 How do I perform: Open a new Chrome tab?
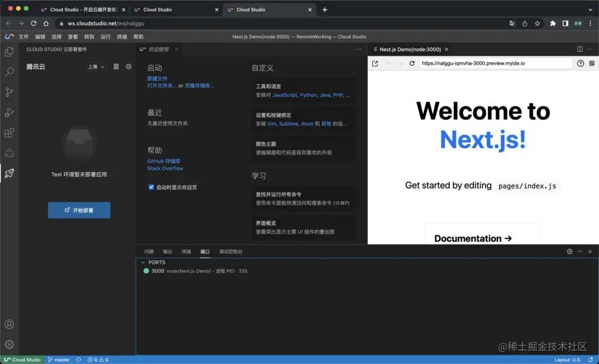tap(324, 9)
